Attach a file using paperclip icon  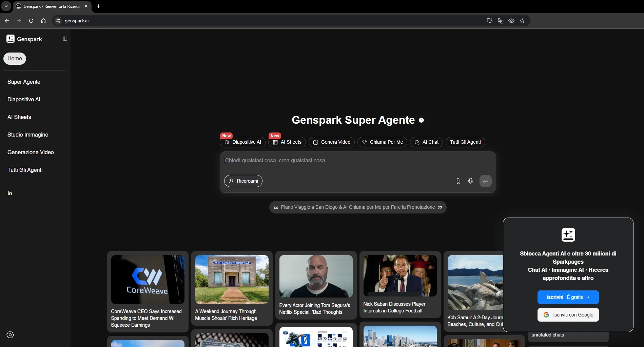click(458, 181)
